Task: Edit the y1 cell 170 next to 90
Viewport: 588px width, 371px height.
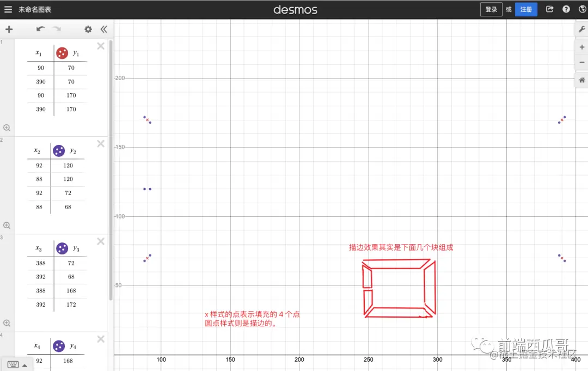Action: point(71,95)
